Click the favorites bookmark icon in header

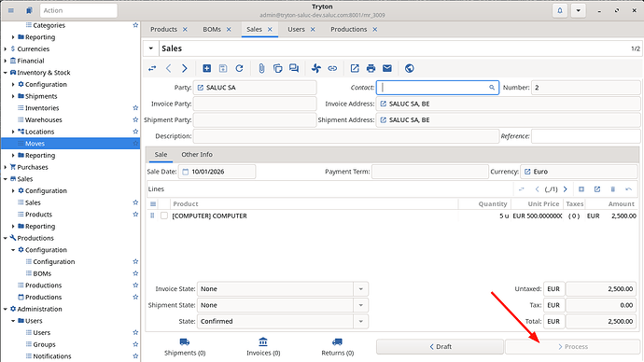pyautogui.click(x=29, y=10)
